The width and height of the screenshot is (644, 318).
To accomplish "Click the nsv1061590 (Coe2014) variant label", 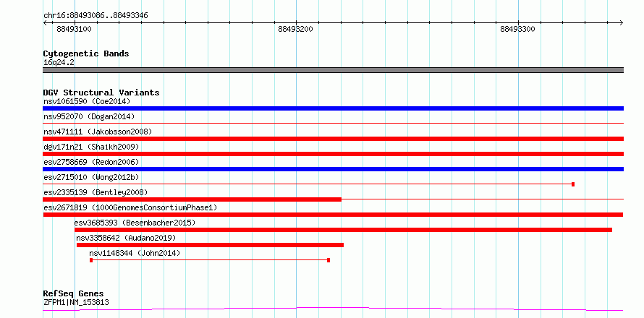I will point(87,101).
